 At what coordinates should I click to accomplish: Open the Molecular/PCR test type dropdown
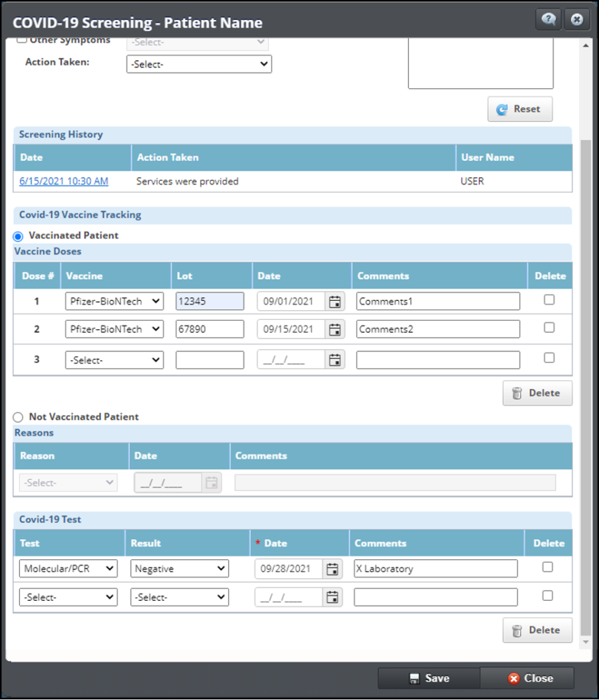[x=68, y=569]
